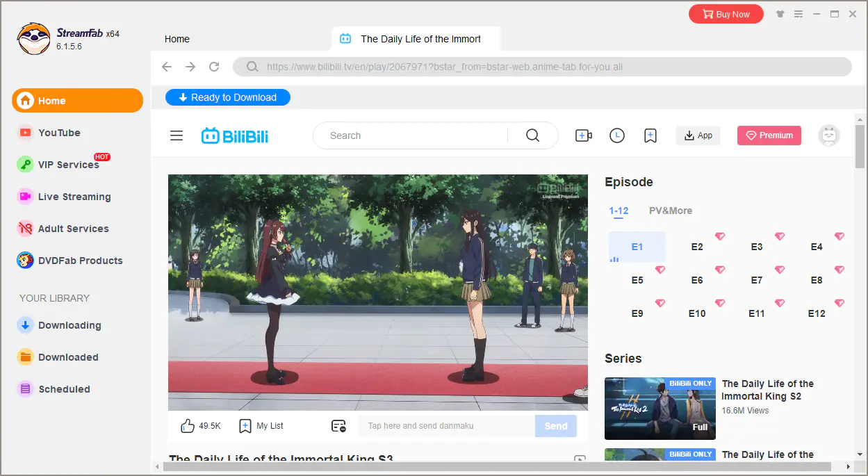Open YouTube in the sidebar

click(x=59, y=133)
